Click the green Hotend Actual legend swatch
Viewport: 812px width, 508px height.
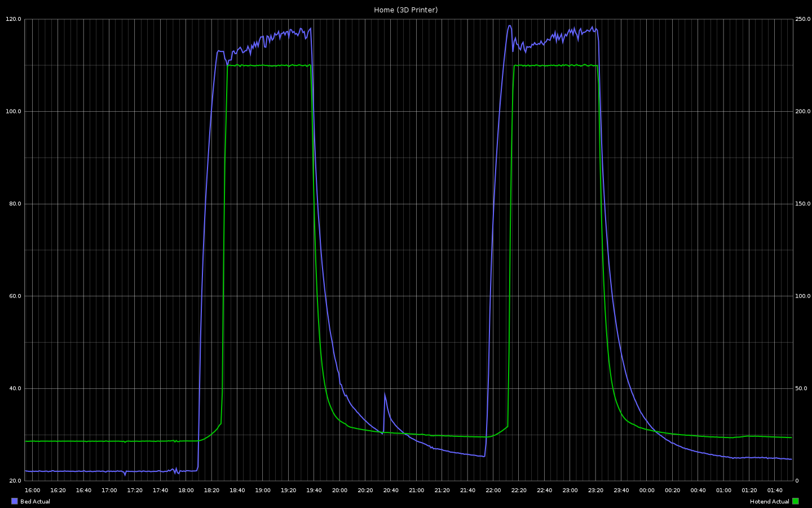point(796,501)
